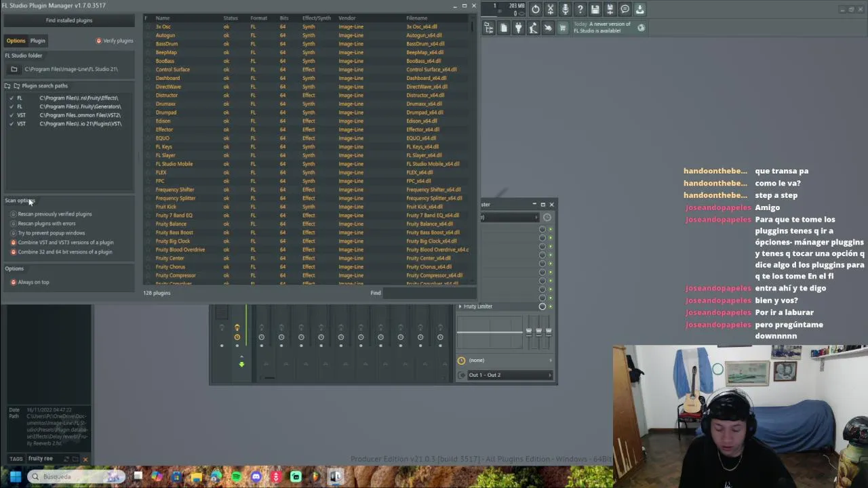The width and height of the screenshot is (868, 488).
Task: Click the clock latency icon beside (none) in mixer
Action: [461, 361]
